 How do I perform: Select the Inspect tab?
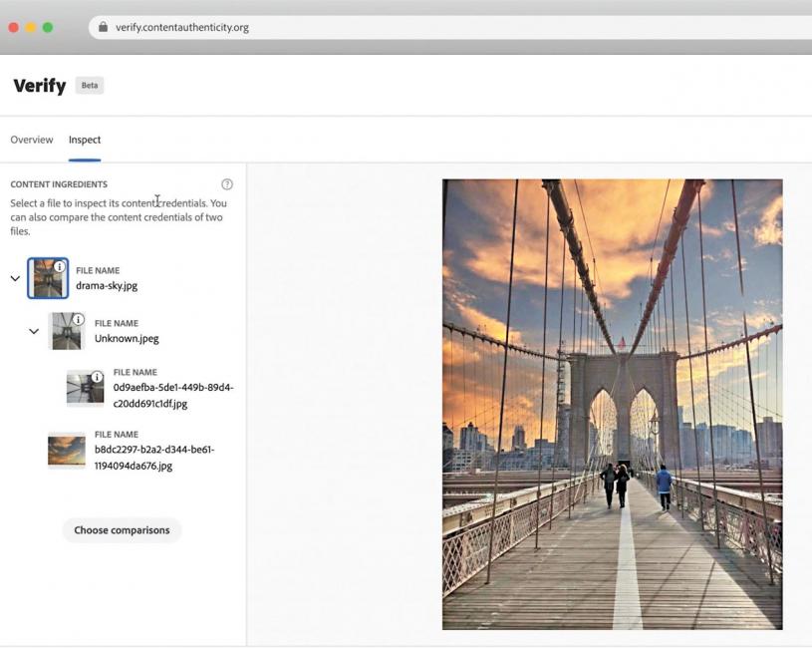[x=85, y=140]
